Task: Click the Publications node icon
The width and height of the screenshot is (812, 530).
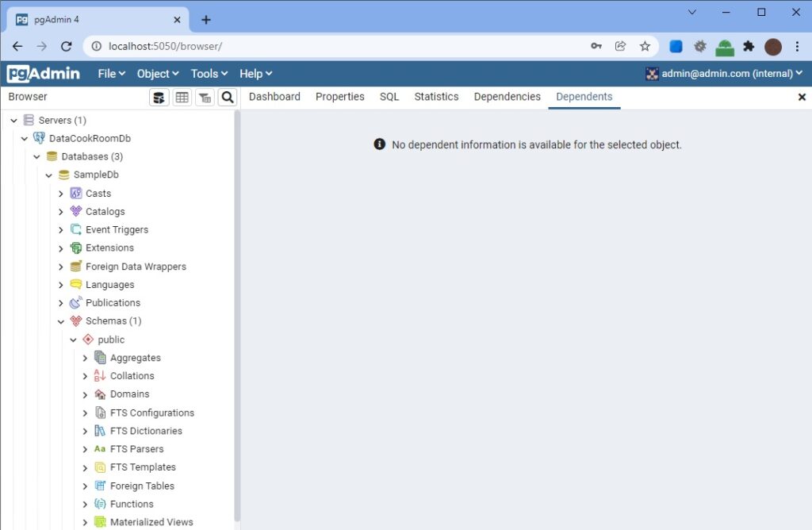Action: pos(76,302)
